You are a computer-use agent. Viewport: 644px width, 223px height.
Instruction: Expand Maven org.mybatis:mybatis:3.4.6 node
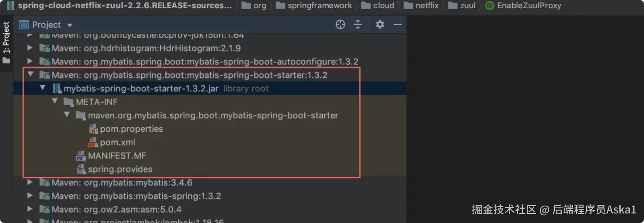30,182
